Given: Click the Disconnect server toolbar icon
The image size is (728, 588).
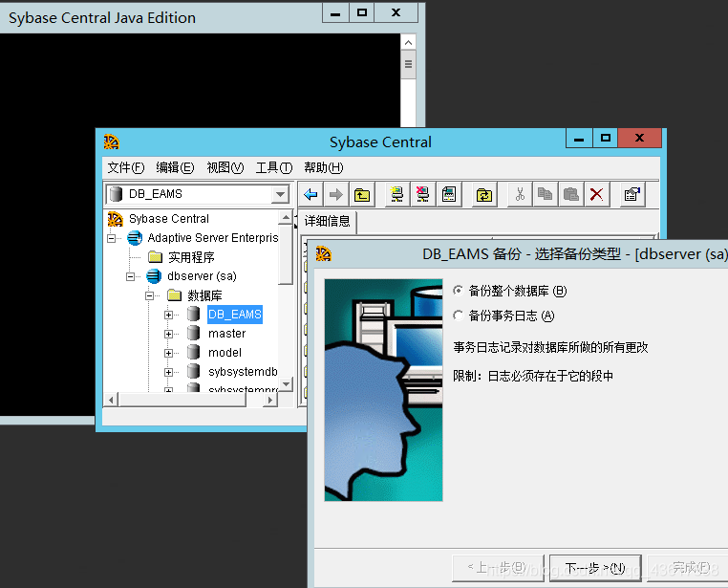Looking at the screenshot, I should click(x=423, y=194).
